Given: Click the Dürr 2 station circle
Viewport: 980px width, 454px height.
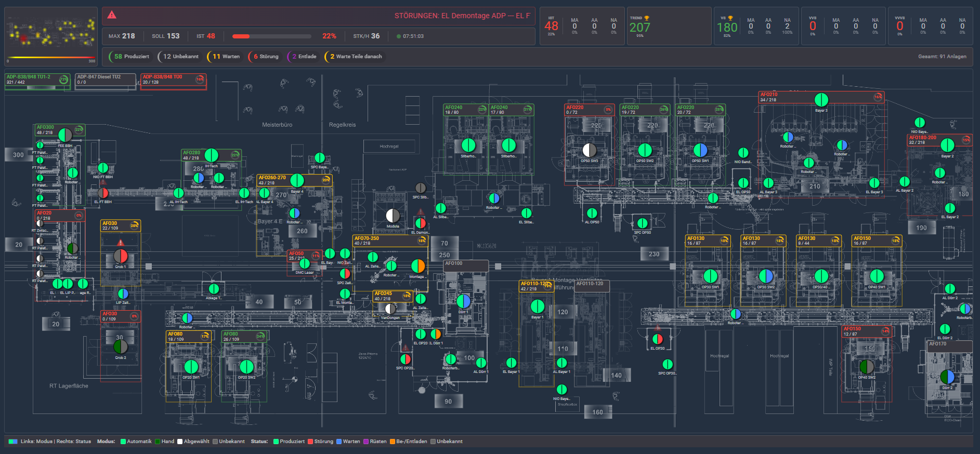Looking at the screenshot, I should coord(947,377).
